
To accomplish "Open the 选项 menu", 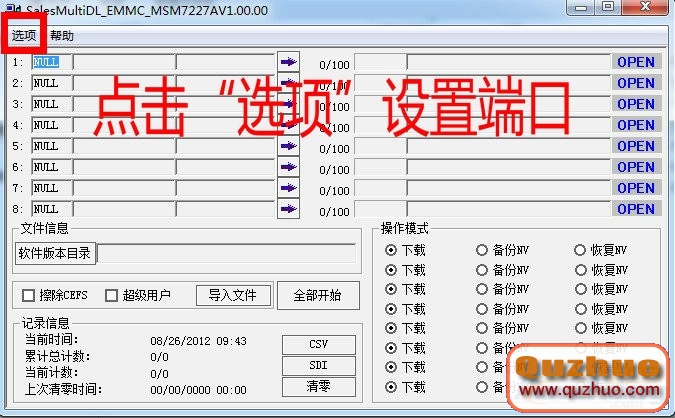I will click(24, 35).
